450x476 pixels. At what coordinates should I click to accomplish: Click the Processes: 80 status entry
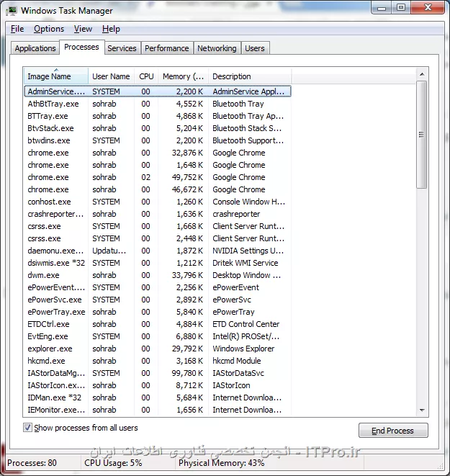32,463
